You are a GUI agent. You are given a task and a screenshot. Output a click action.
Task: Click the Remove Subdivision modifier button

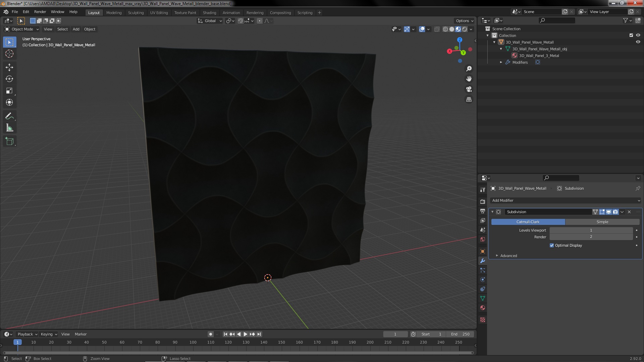coord(629,212)
